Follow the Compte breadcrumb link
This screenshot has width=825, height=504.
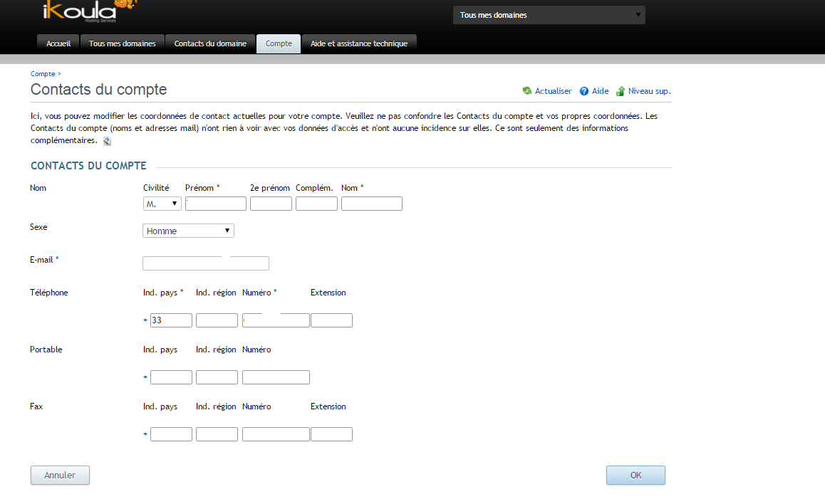[x=43, y=74]
